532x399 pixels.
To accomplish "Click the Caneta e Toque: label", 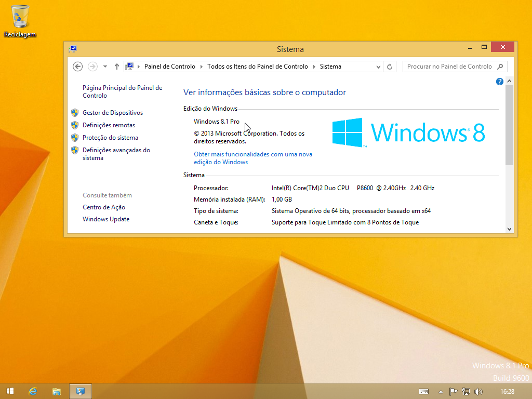I will click(216, 222).
